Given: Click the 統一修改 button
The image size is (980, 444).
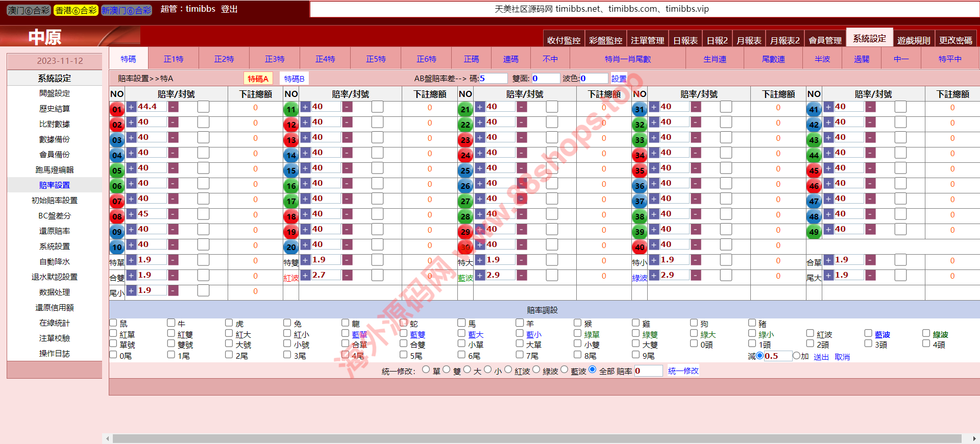Looking at the screenshot, I should pyautogui.click(x=683, y=371).
